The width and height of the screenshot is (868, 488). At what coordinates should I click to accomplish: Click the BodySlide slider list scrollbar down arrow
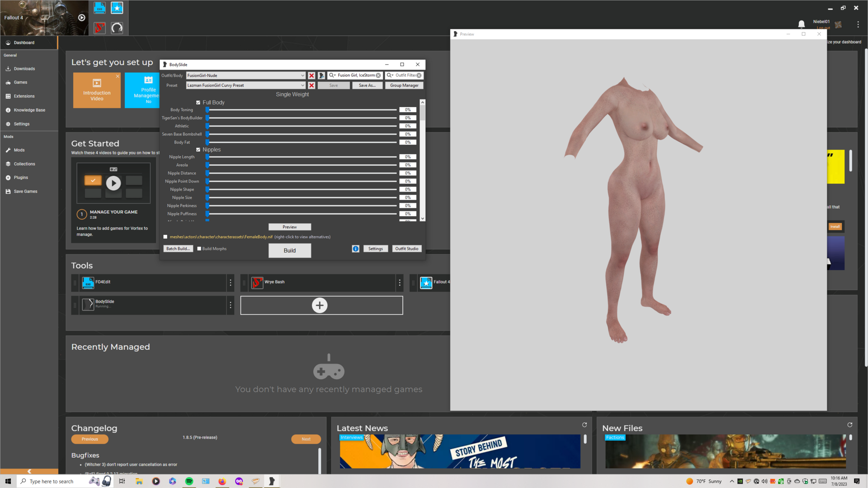pyautogui.click(x=423, y=219)
